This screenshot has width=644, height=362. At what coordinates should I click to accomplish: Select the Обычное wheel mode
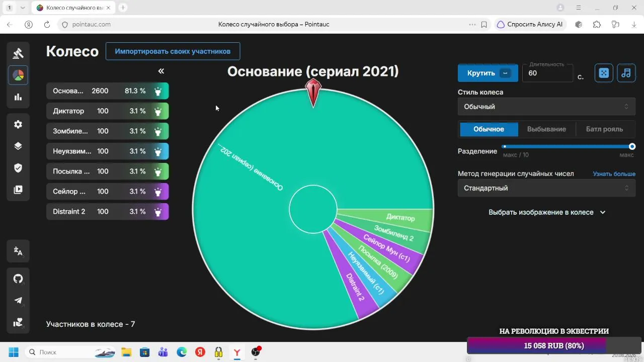[x=489, y=129]
